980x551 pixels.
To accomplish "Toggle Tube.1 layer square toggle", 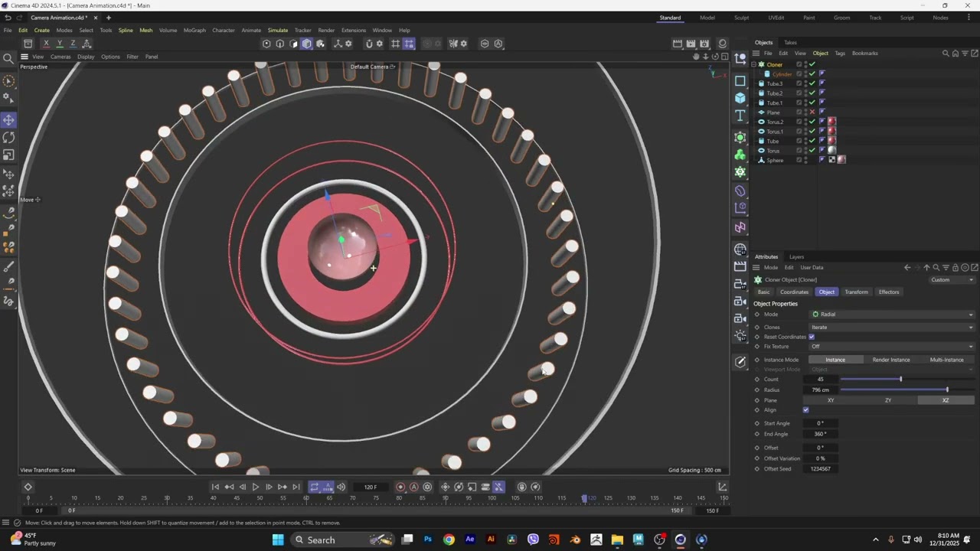I will tap(799, 103).
